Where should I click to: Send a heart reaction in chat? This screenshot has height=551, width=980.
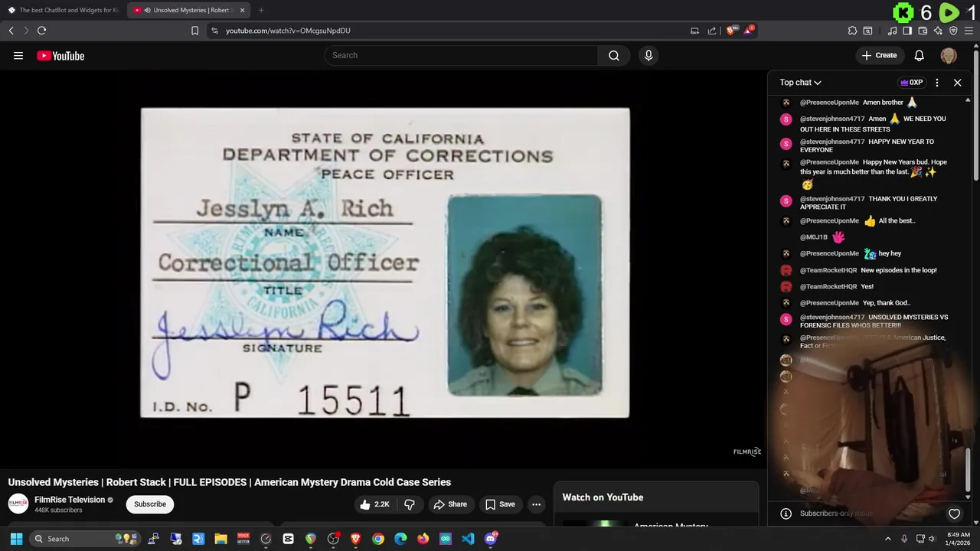954,514
